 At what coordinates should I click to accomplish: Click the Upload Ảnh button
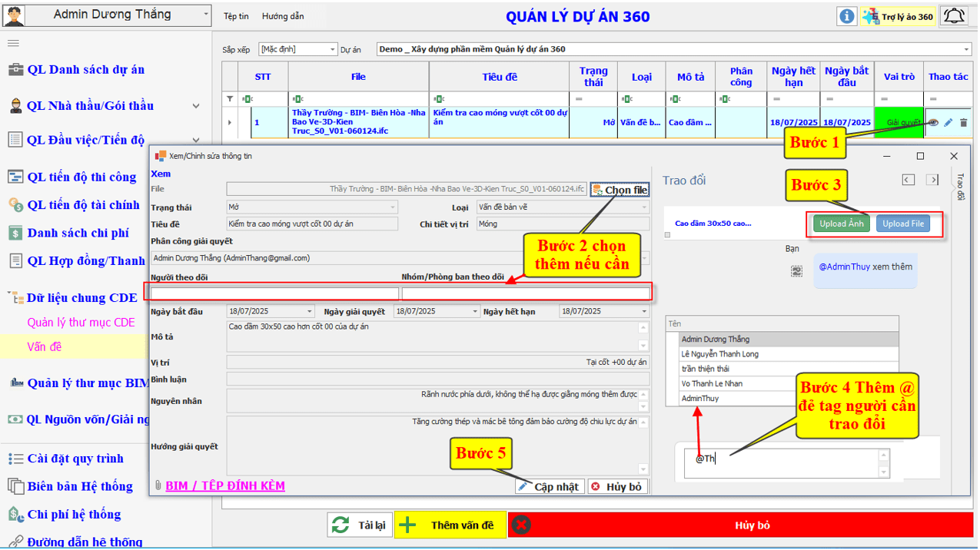pos(841,224)
